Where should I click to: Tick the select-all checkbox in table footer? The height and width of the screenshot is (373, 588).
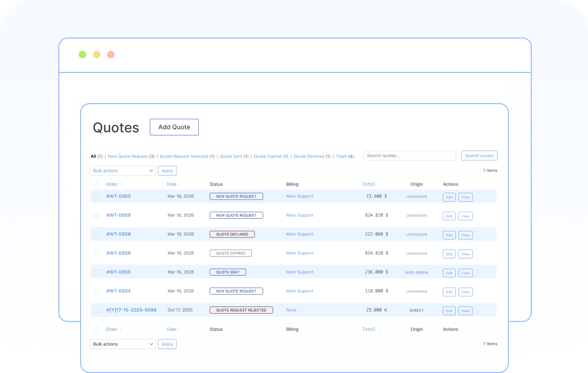point(96,329)
